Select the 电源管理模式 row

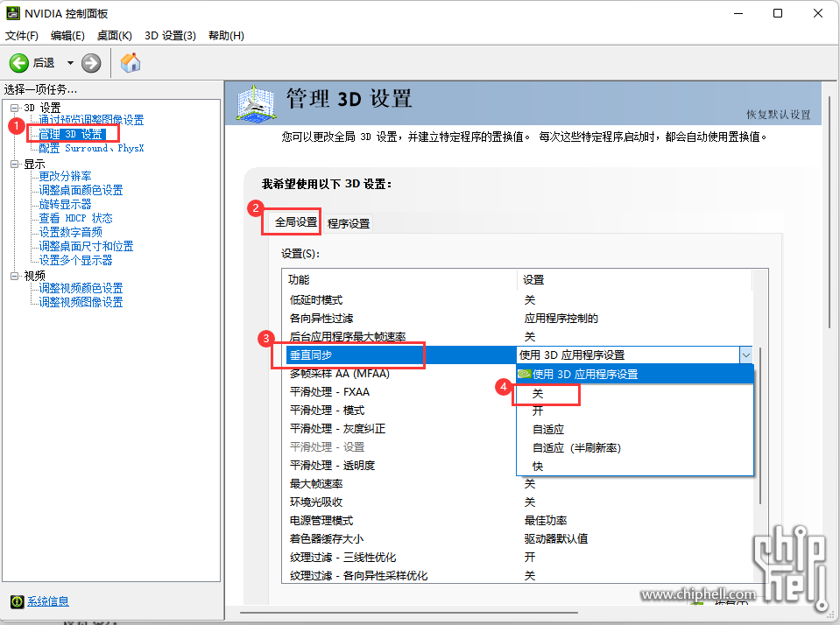coord(517,521)
